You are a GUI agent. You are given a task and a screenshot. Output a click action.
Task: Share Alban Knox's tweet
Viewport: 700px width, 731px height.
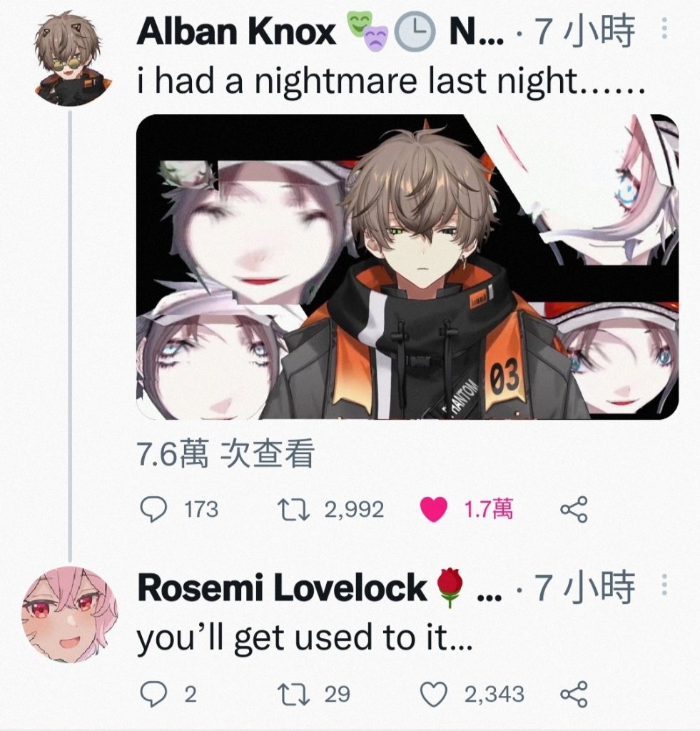tap(574, 509)
